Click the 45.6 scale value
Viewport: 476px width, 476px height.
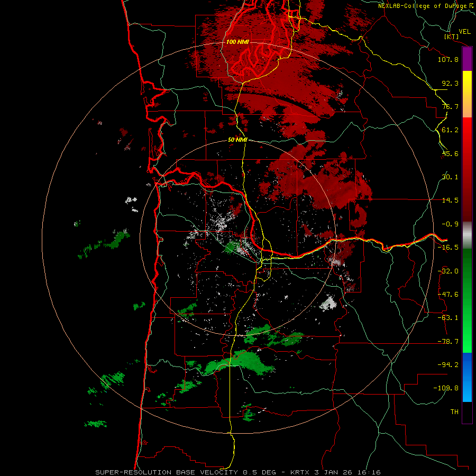450,153
